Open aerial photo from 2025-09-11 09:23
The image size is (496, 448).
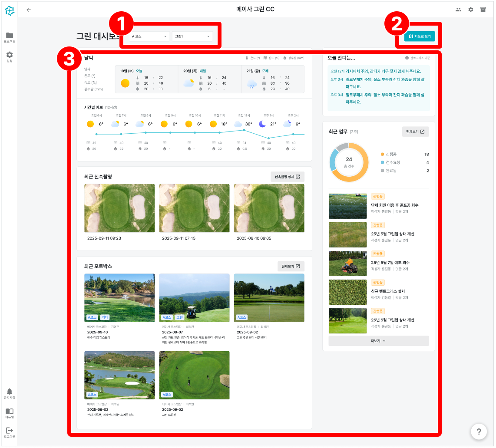(x=119, y=208)
